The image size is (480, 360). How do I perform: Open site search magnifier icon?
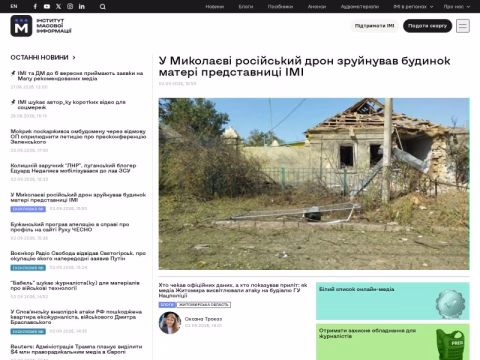click(103, 7)
